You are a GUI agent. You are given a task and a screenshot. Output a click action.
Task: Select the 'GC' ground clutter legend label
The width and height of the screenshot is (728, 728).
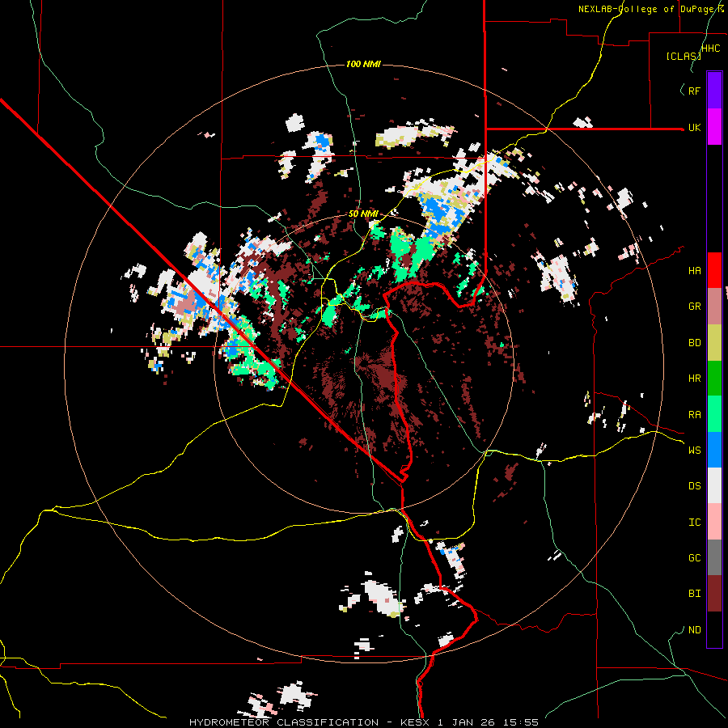pyautogui.click(x=694, y=558)
